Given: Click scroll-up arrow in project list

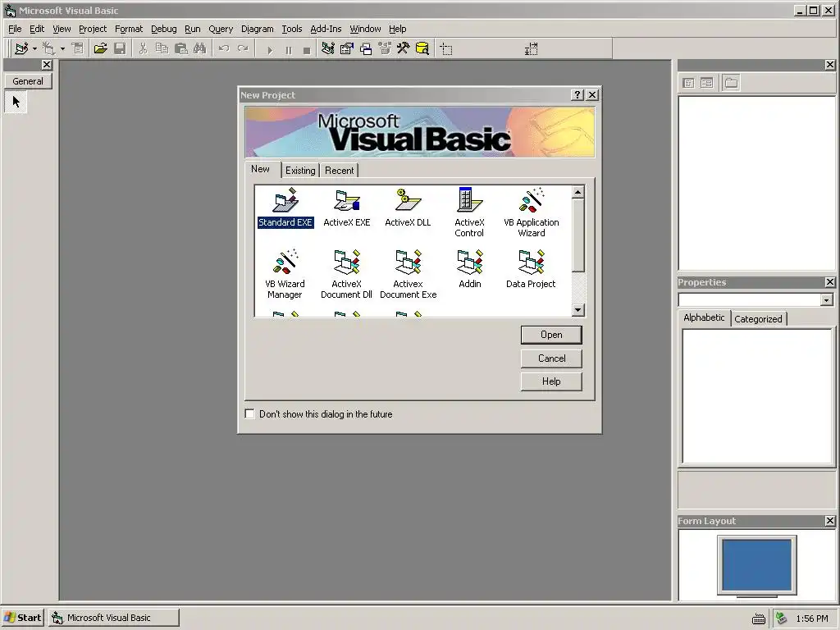Looking at the screenshot, I should coord(577,192).
